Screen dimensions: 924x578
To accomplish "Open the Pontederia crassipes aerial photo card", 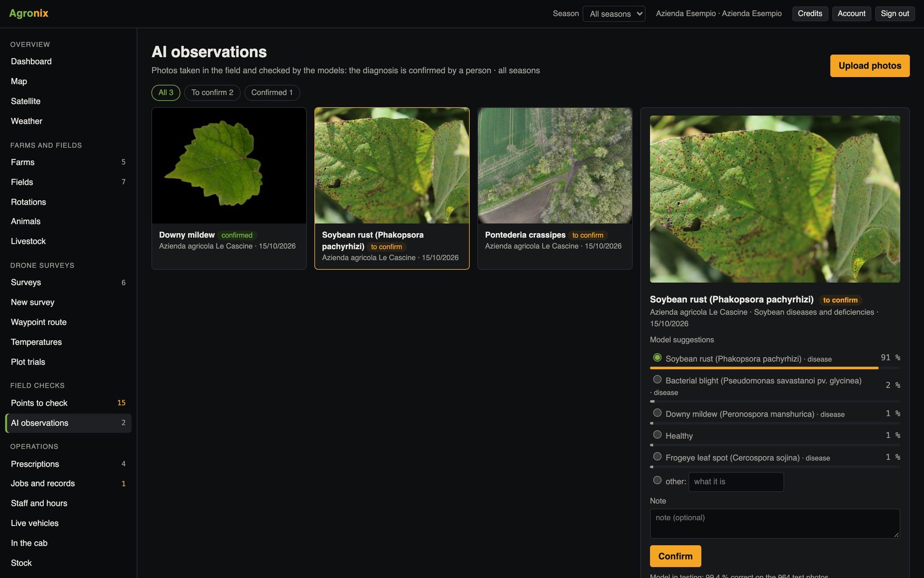I will pyautogui.click(x=555, y=188).
